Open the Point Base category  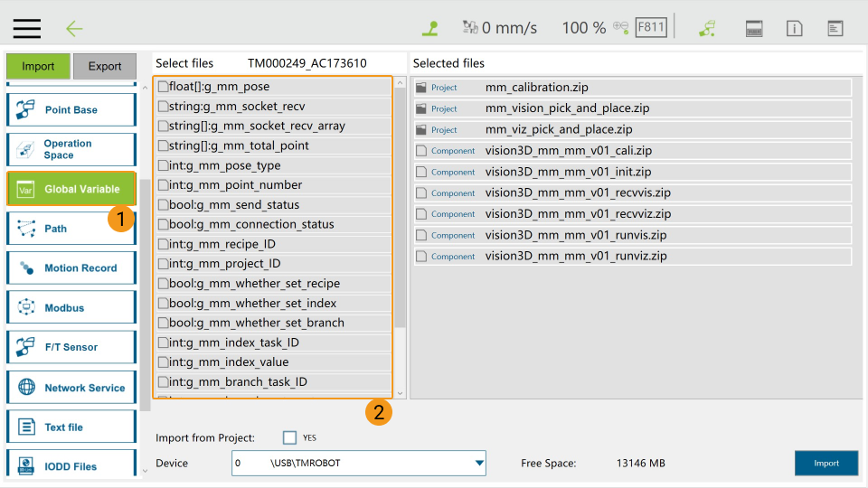[x=71, y=110]
